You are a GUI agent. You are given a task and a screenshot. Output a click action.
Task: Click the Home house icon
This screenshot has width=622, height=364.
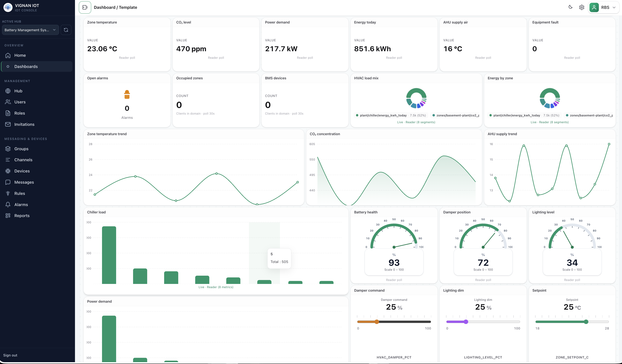(x=8, y=55)
